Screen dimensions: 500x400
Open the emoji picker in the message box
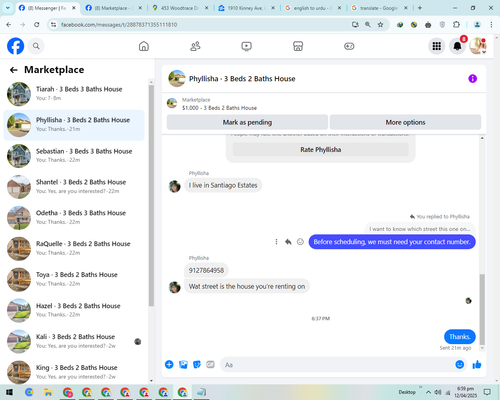pos(460,364)
